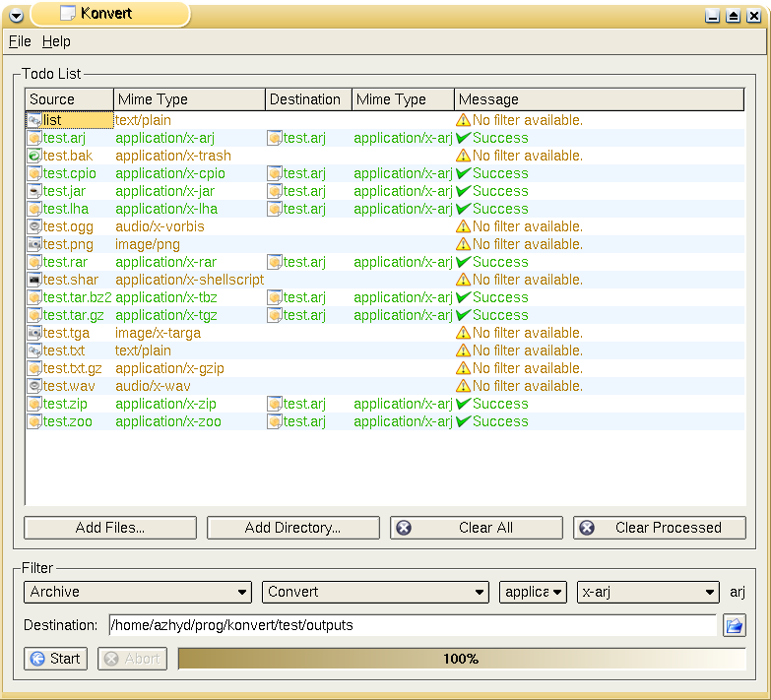Click the warning triangle in the test.ogg row
This screenshot has width=771, height=700.
pyautogui.click(x=463, y=226)
